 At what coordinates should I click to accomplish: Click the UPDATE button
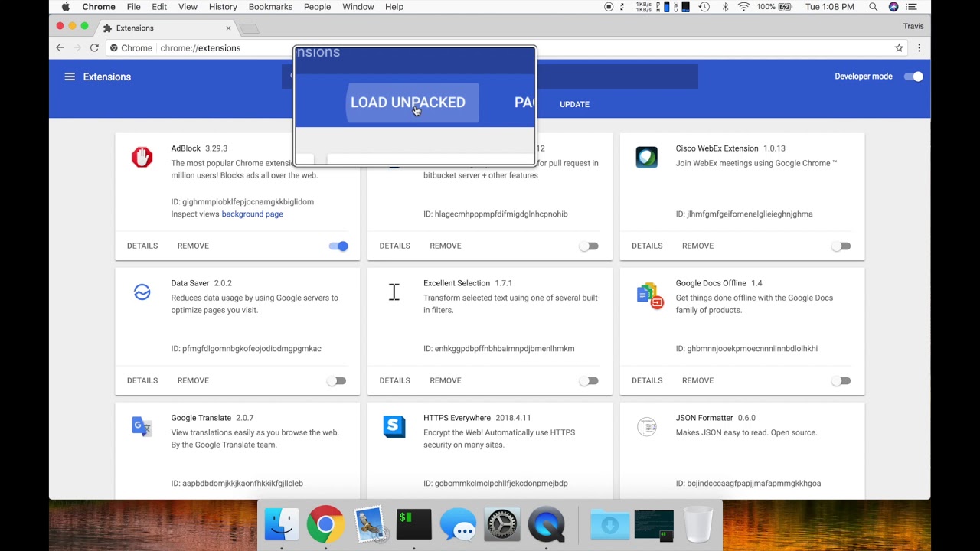pyautogui.click(x=574, y=104)
